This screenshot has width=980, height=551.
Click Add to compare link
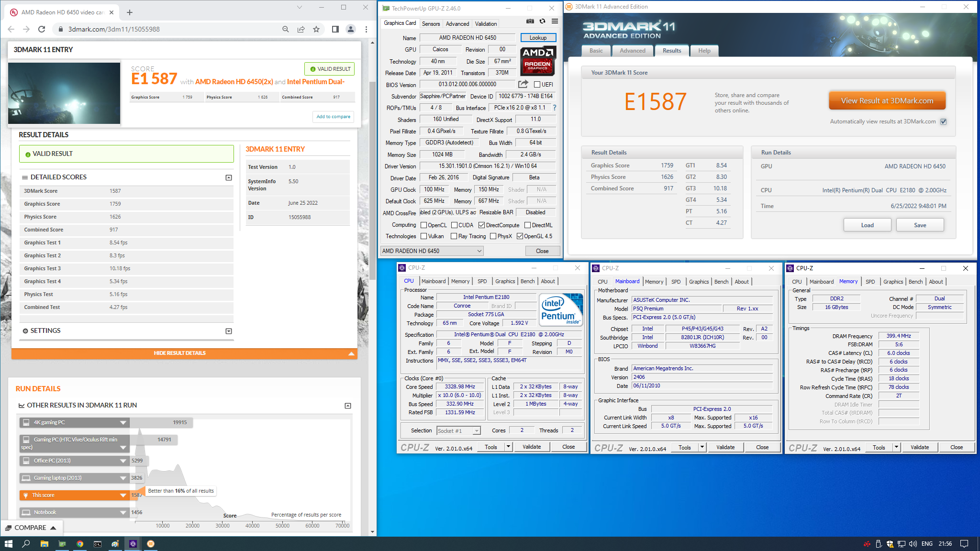tap(334, 117)
